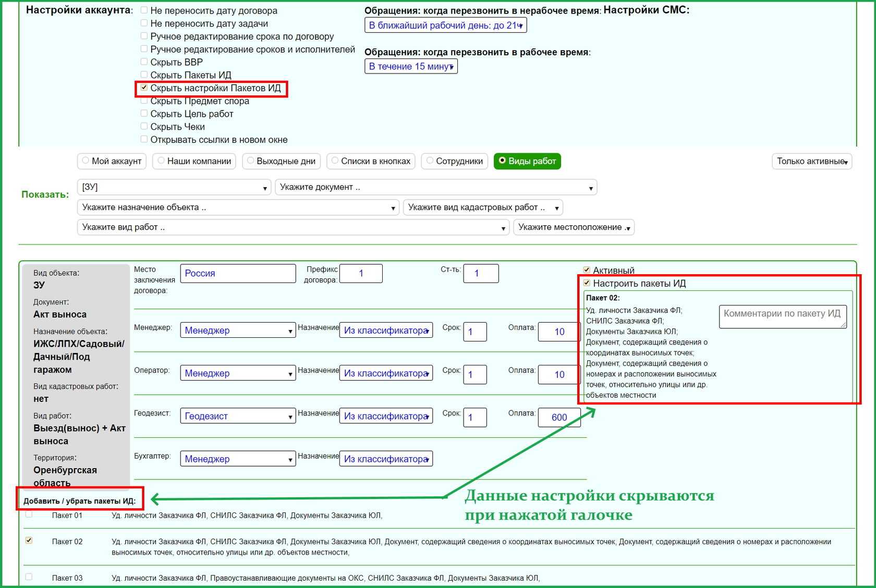Screen dimensions: 876x588
Task: Click the 'Пакет 01' row label
Action: point(67,515)
